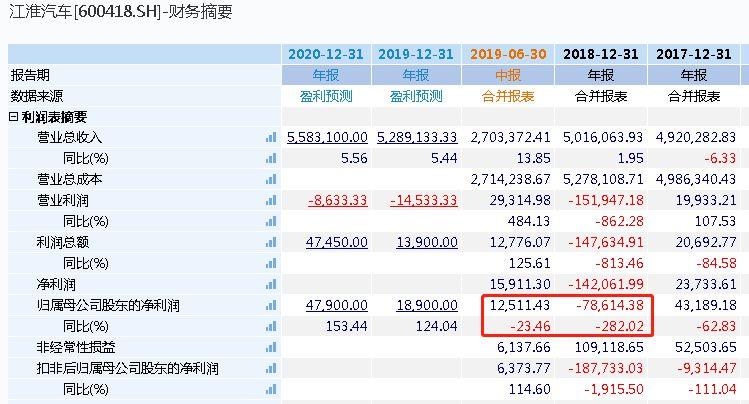Select the 2020-12-31 column header
This screenshot has width=749, height=404.
(x=326, y=54)
